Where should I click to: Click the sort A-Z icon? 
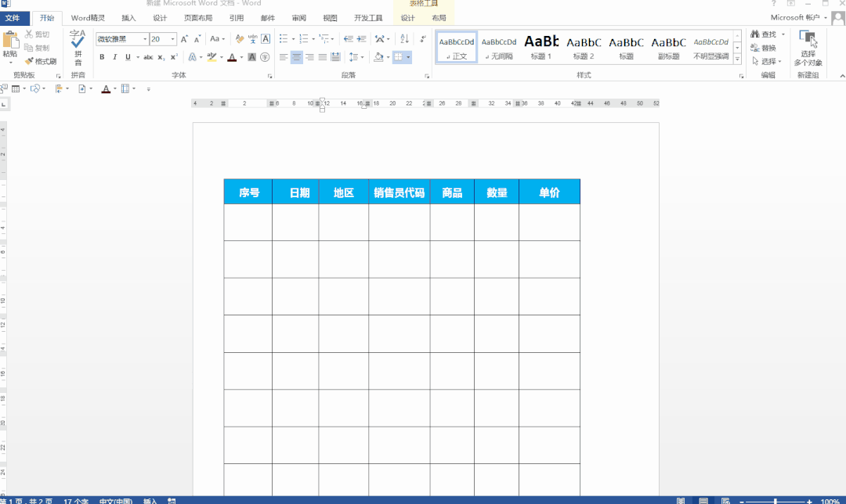405,39
